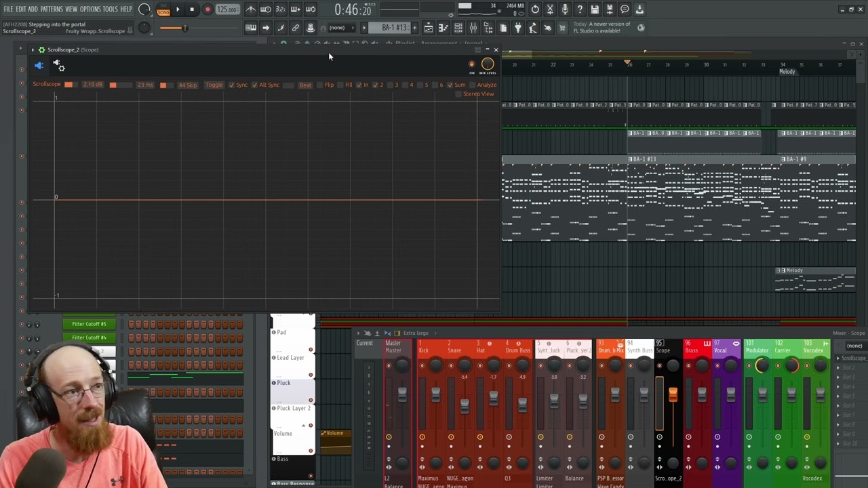Select the Master mixer track
Image resolution: width=868 pixels, height=488 pixels.
coord(399,350)
